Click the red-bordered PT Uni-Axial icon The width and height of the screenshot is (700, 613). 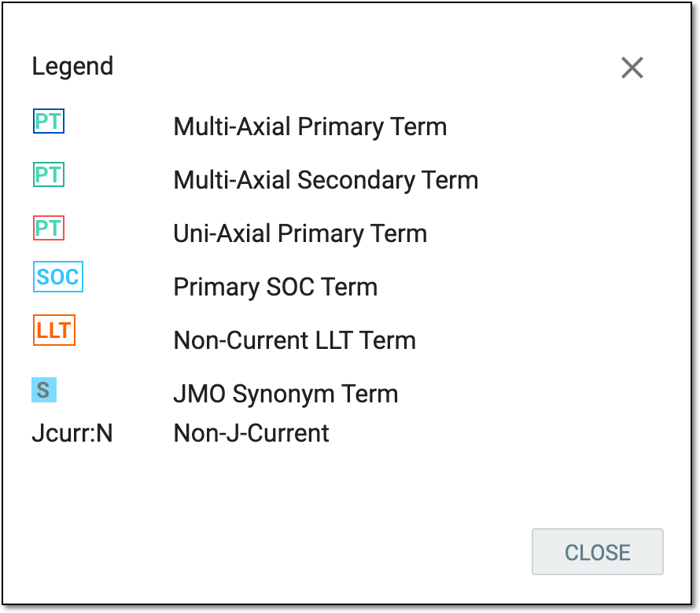[x=49, y=228]
